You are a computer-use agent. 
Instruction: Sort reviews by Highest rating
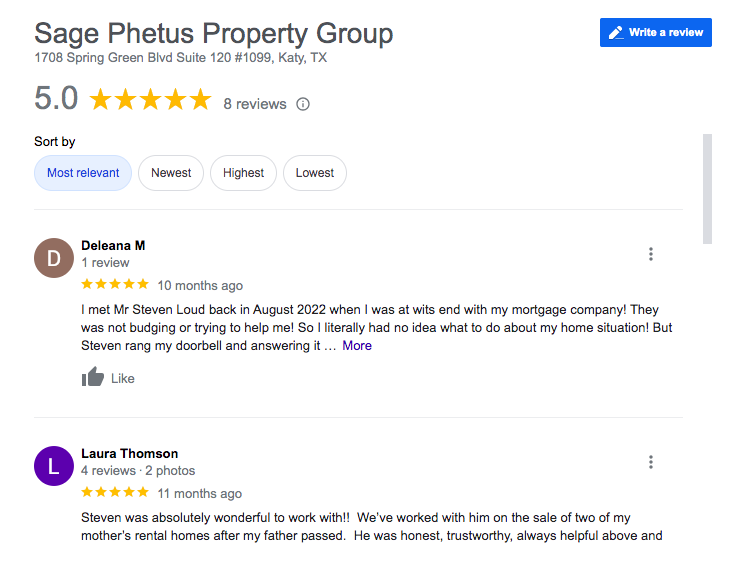[243, 173]
